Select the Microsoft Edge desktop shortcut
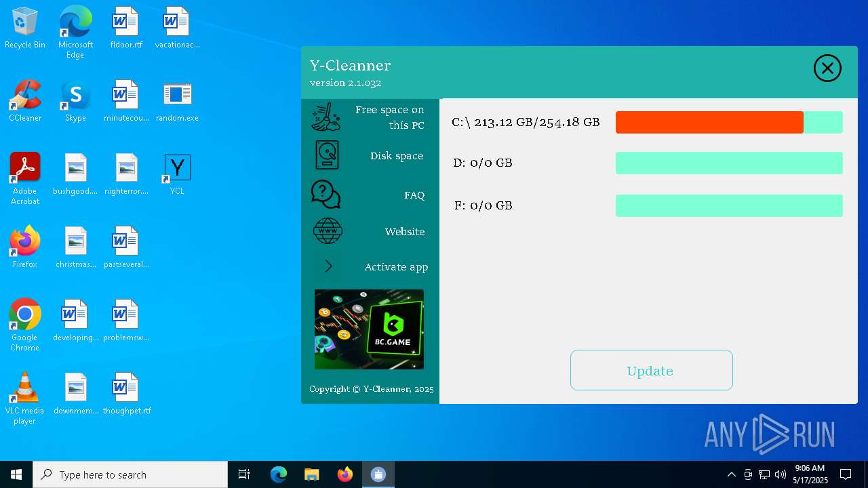868x488 pixels. pyautogui.click(x=75, y=33)
